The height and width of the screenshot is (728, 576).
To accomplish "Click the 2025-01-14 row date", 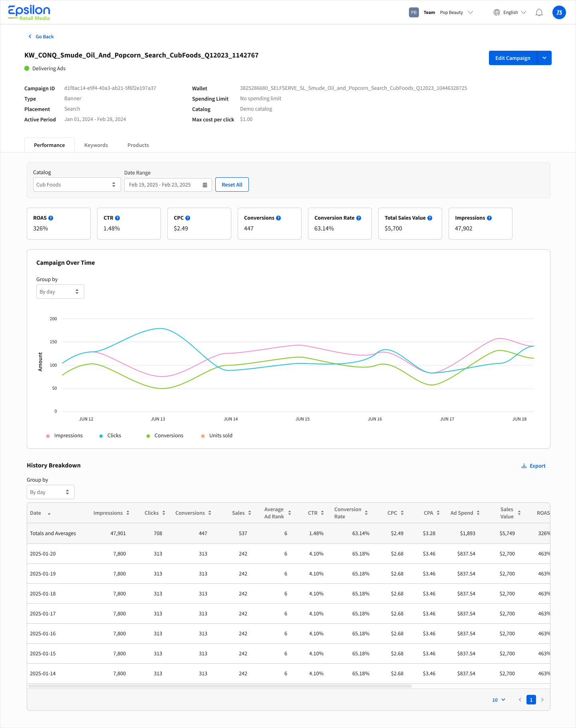I will 43,673.
